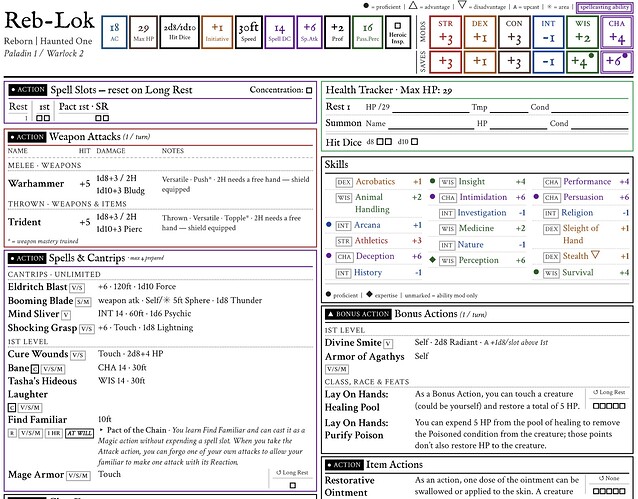Tick the first 1st-level spell slot box
The height and width of the screenshot is (499, 638).
click(x=39, y=118)
